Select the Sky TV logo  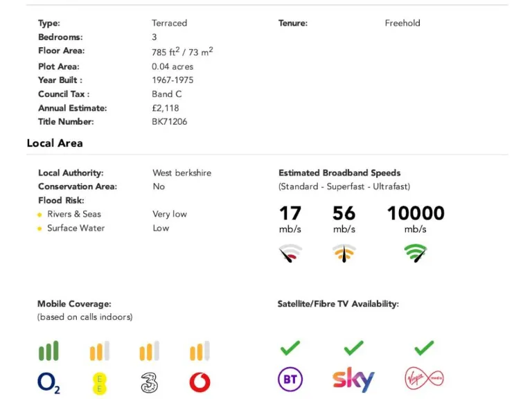click(353, 379)
